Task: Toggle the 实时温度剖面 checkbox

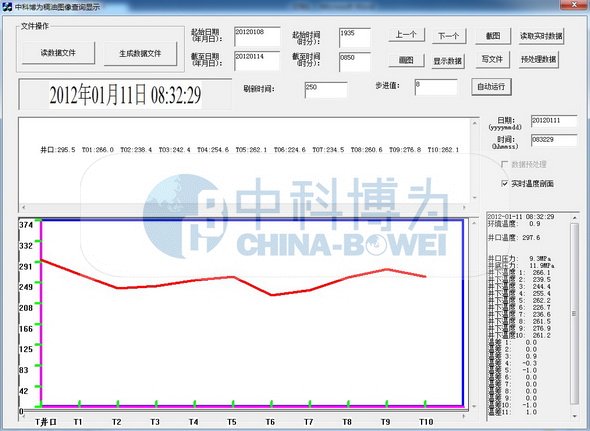Action: pos(505,184)
